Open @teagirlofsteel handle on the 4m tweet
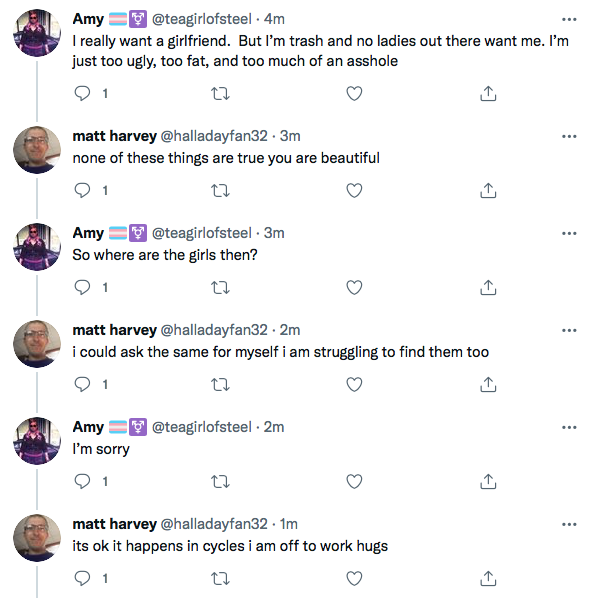 pos(202,19)
